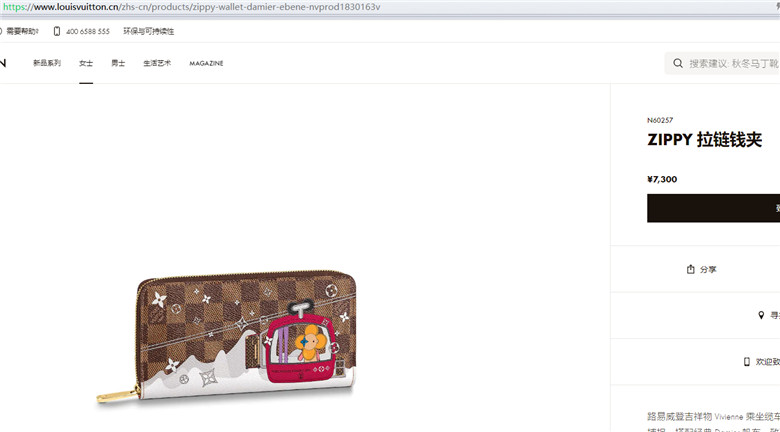This screenshot has width=780, height=432.
Task: Click the help icon beside 需要帮助
Action: (x=0, y=31)
